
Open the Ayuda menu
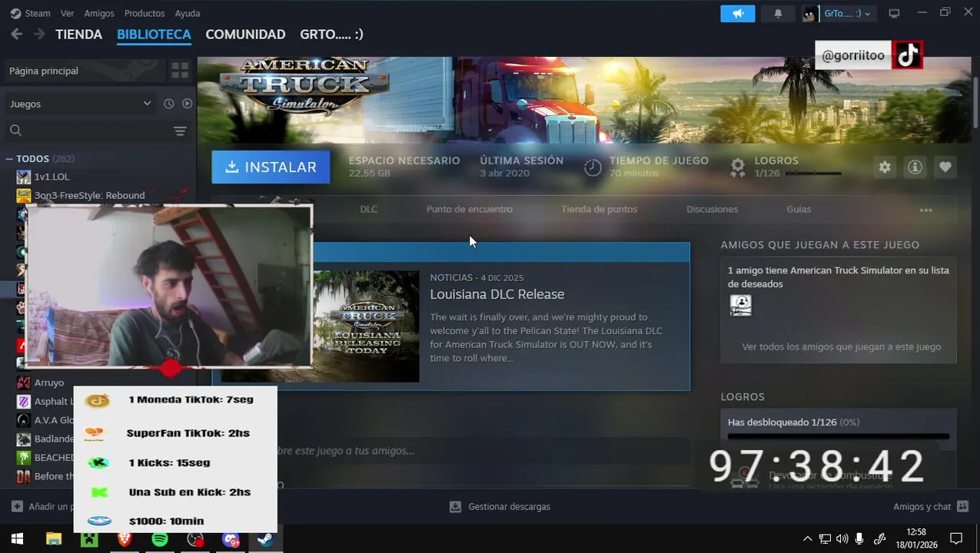point(188,13)
